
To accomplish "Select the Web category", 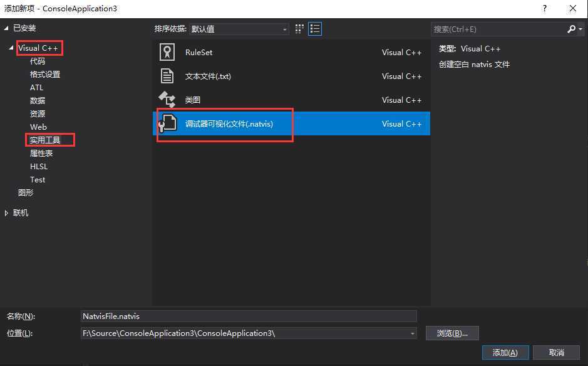I will [x=38, y=127].
